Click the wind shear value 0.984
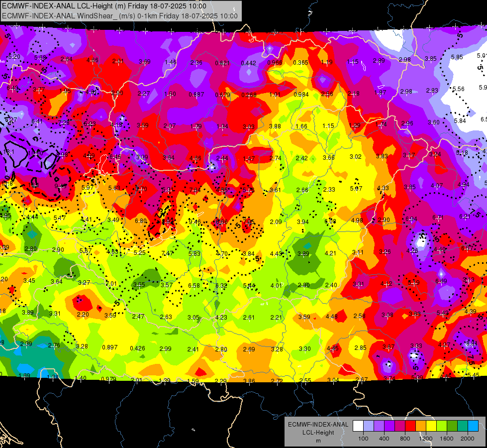This screenshot has height=448, width=487. coord(301,94)
